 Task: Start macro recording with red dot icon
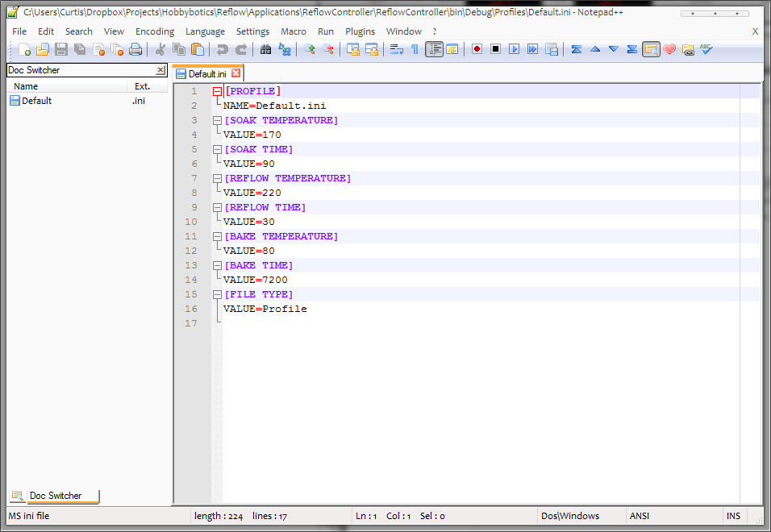coord(477,49)
